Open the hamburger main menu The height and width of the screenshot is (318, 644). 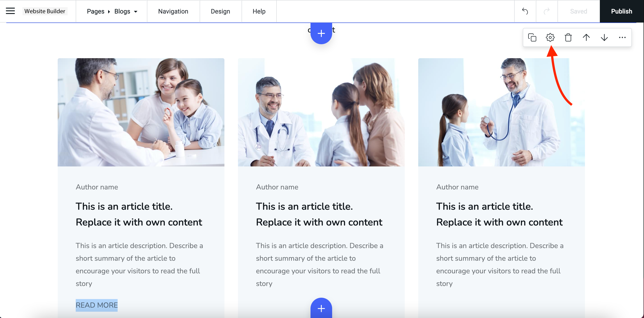point(10,11)
